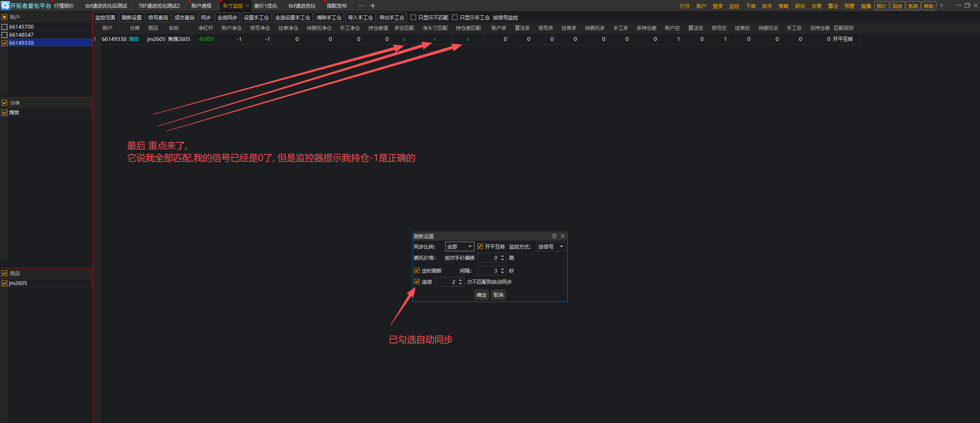Open the 同步比例 dropdown showing 全部
Screen dimensions: 980x423
(x=459, y=247)
